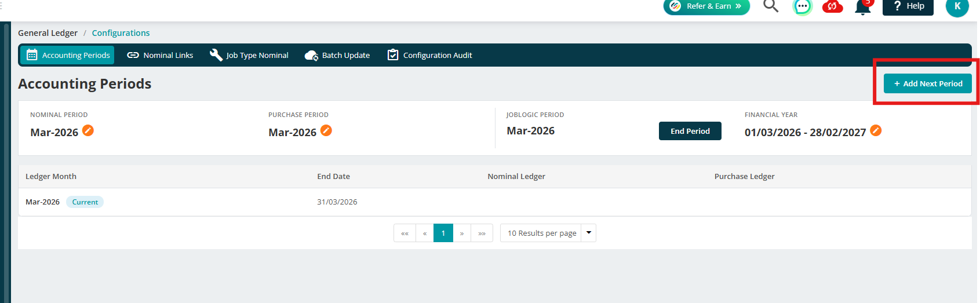Screen dimensions: 980x303
Task: Select page 1 in the pagination
Action: click(x=443, y=233)
